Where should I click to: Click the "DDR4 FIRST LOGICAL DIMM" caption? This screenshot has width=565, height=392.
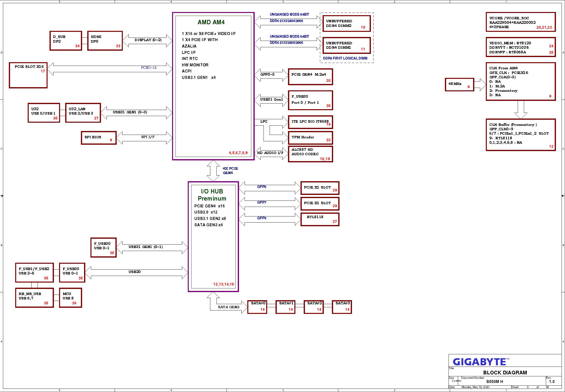point(345,58)
